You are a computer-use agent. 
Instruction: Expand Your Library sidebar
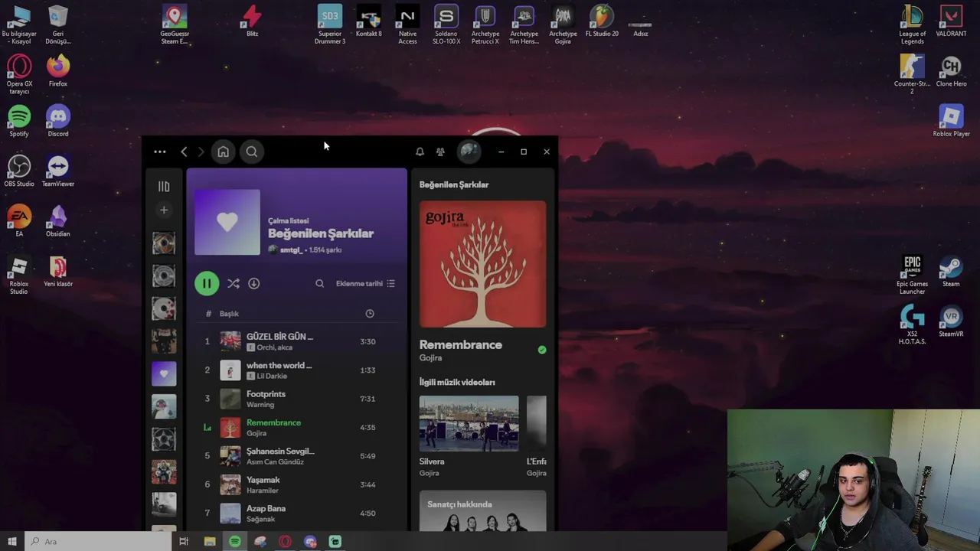pos(164,186)
